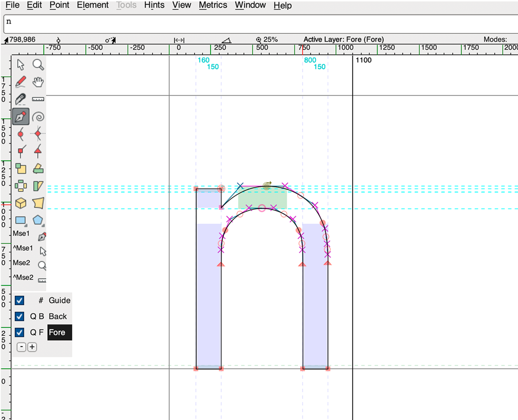Select the Pointer tool
The width and height of the screenshot is (518, 420).
21,65
